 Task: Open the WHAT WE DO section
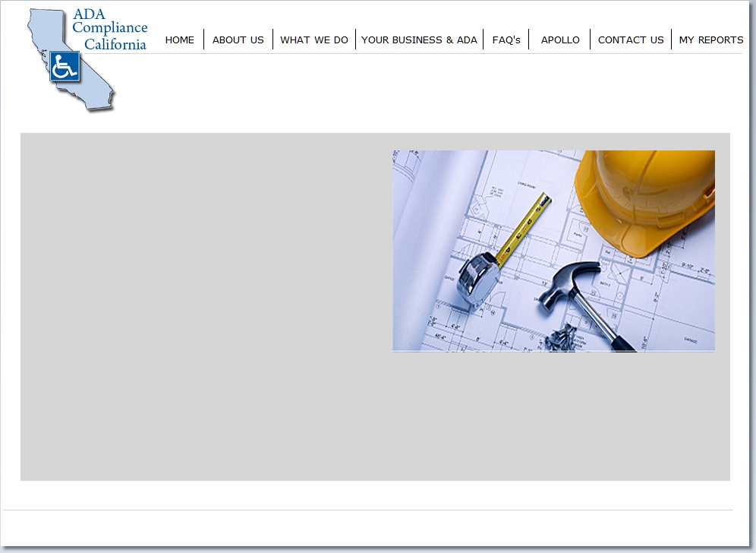(x=314, y=40)
